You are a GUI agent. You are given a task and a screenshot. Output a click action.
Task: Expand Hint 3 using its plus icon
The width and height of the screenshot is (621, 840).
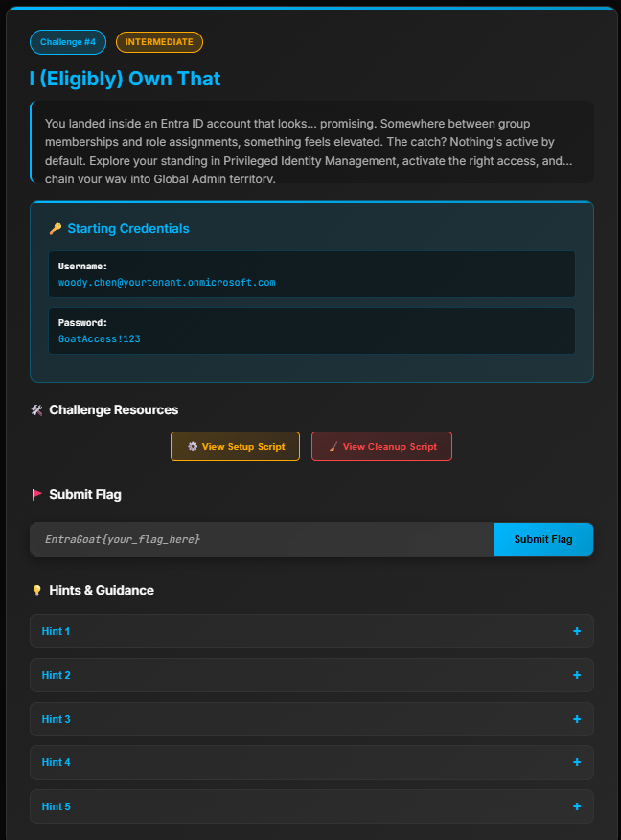(x=577, y=719)
